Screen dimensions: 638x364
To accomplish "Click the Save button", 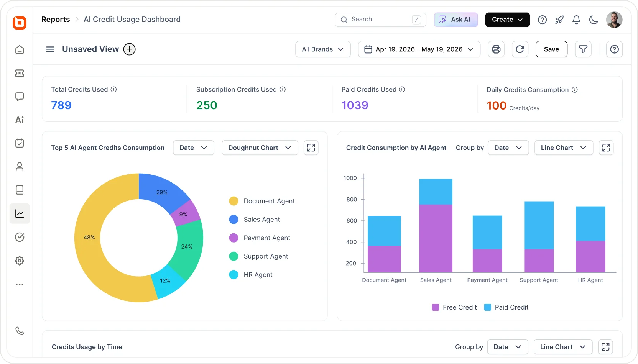I will tap(551, 49).
